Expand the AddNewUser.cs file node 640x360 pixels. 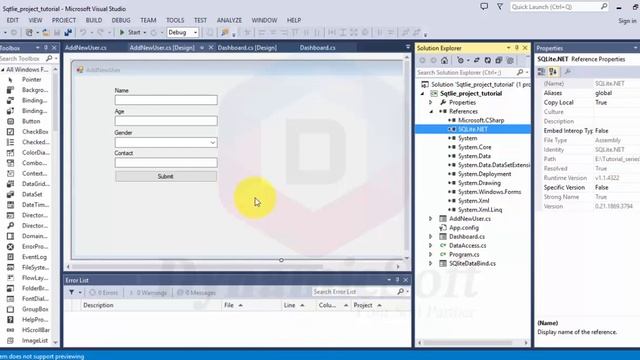click(x=431, y=219)
